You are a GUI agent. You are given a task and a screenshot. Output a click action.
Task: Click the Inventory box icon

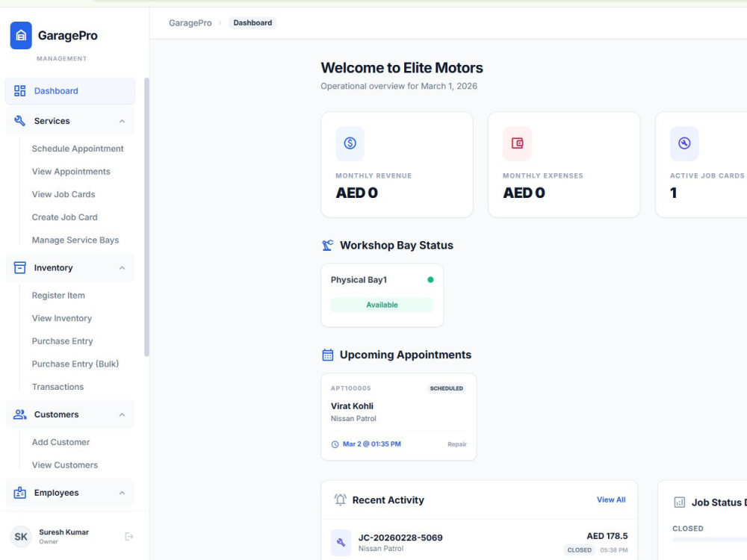click(19, 267)
